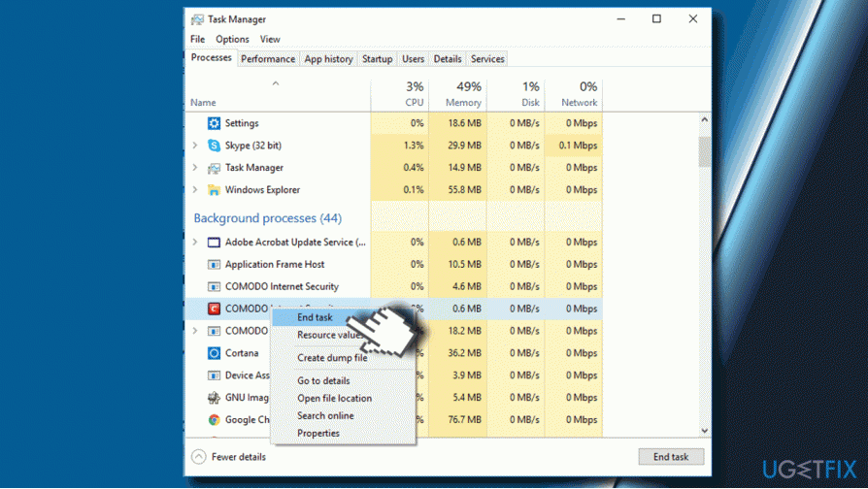Click the Device Association process icon
868x489 pixels.
tap(214, 375)
